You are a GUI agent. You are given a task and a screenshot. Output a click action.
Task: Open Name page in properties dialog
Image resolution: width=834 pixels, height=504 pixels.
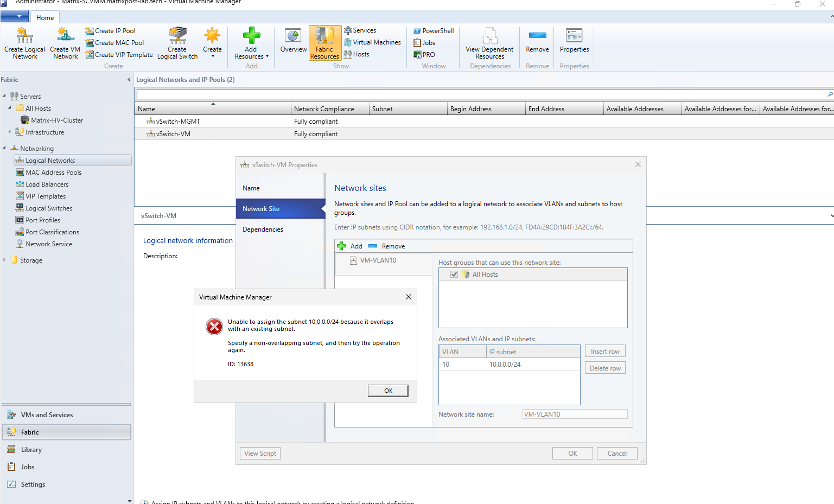280,188
